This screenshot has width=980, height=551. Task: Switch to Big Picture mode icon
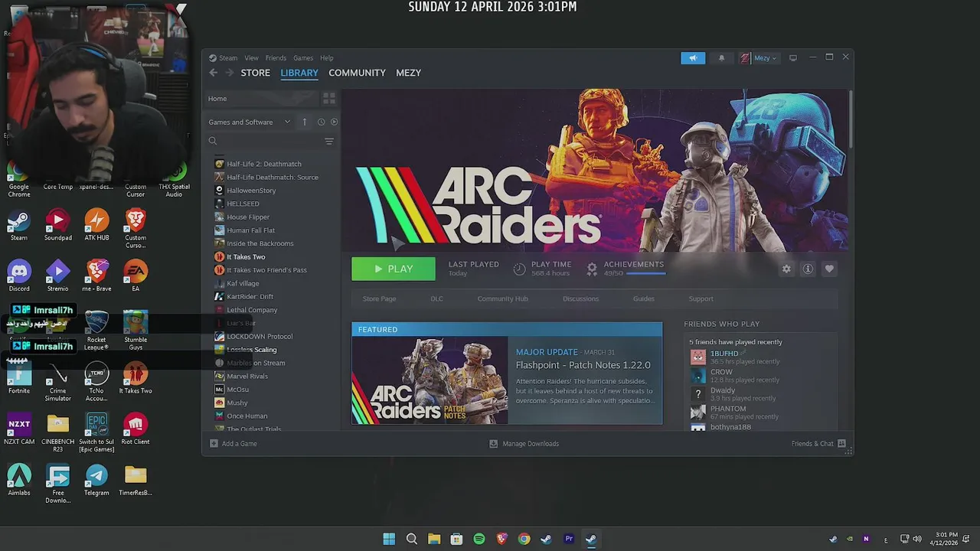(x=793, y=58)
